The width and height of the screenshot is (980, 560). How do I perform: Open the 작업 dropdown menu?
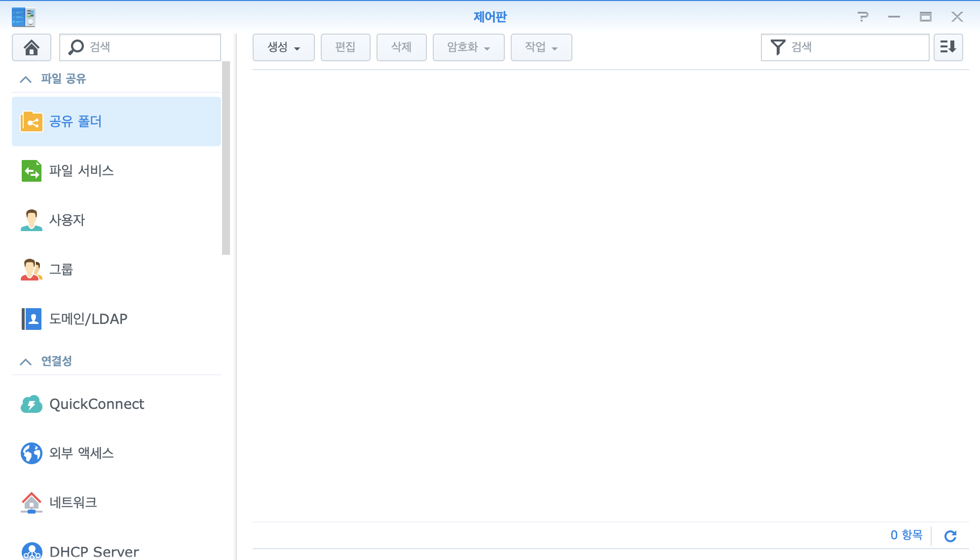point(541,47)
